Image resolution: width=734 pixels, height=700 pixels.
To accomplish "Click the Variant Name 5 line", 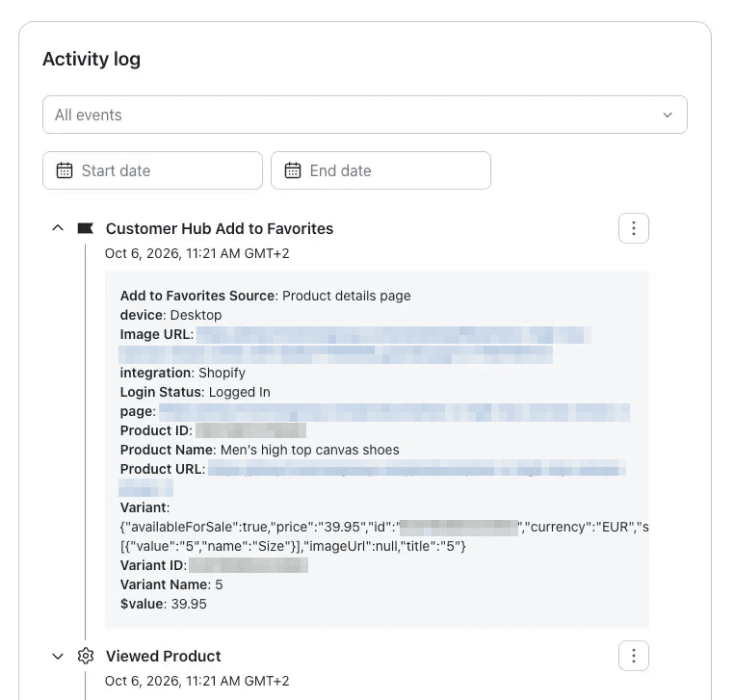I will 171,584.
